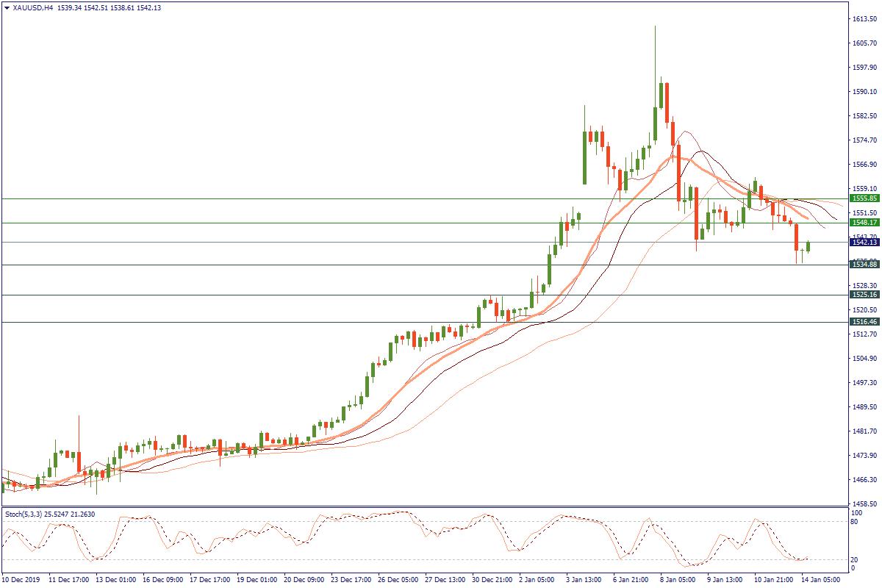Click the stochastic 20 level label
882x588 pixels.
click(x=855, y=559)
